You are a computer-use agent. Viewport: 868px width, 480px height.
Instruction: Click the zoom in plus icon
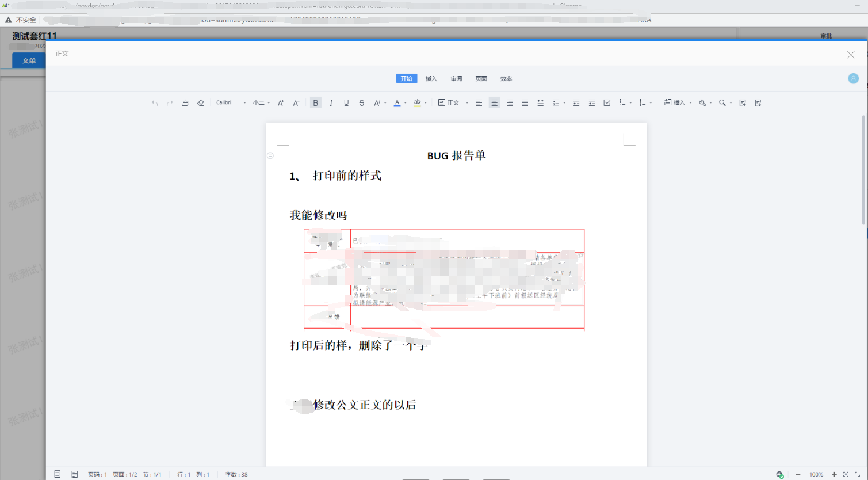point(834,474)
